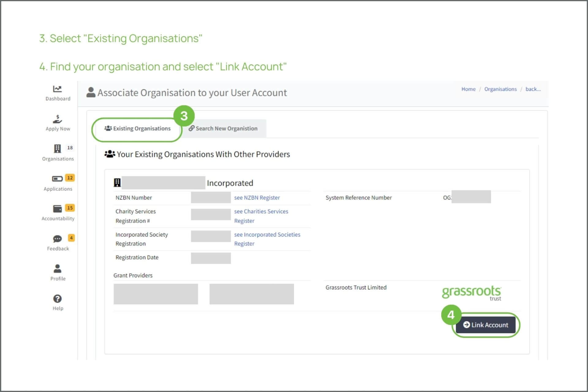Click the grassroots trust logo
This screenshot has height=392, width=588.
coord(472,293)
